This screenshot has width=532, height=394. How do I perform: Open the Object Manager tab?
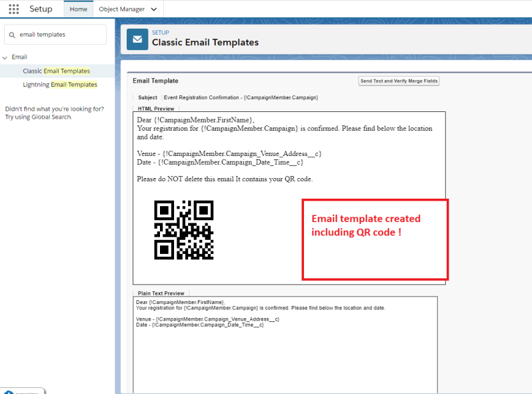click(x=121, y=9)
